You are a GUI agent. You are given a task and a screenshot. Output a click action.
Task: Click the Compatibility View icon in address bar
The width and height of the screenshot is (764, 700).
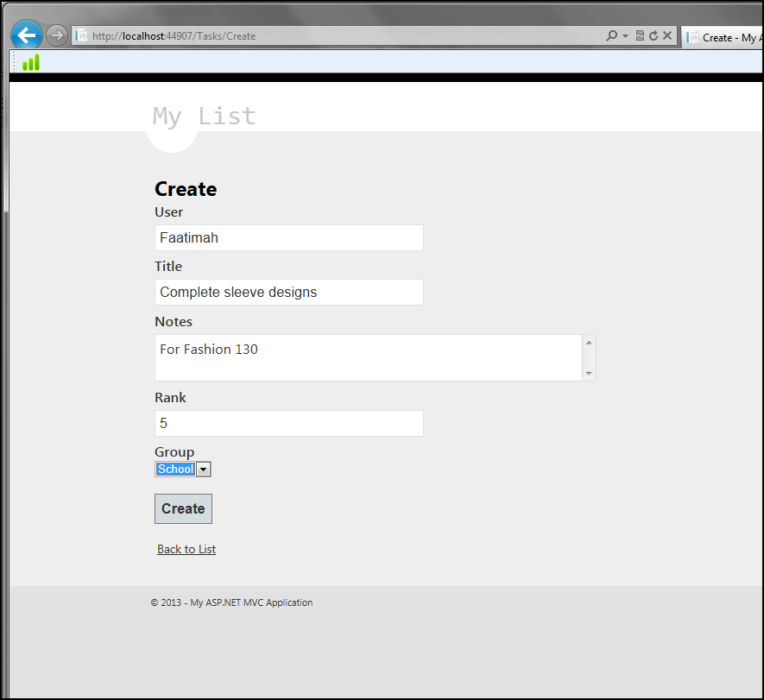click(x=640, y=36)
